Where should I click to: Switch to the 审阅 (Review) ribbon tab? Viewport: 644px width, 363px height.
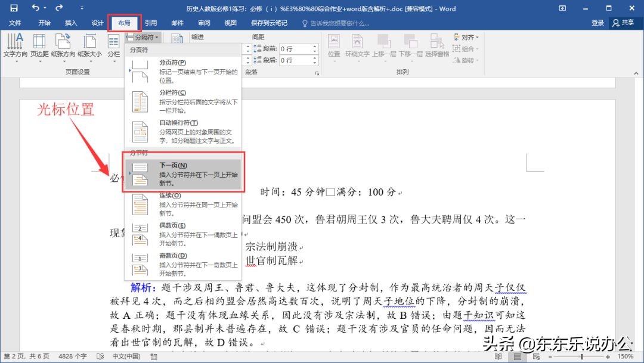click(x=203, y=23)
